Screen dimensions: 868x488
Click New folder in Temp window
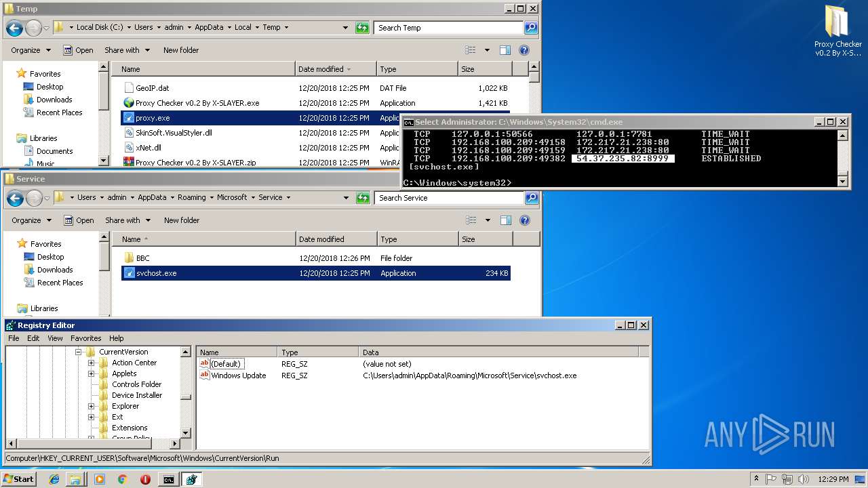181,50
